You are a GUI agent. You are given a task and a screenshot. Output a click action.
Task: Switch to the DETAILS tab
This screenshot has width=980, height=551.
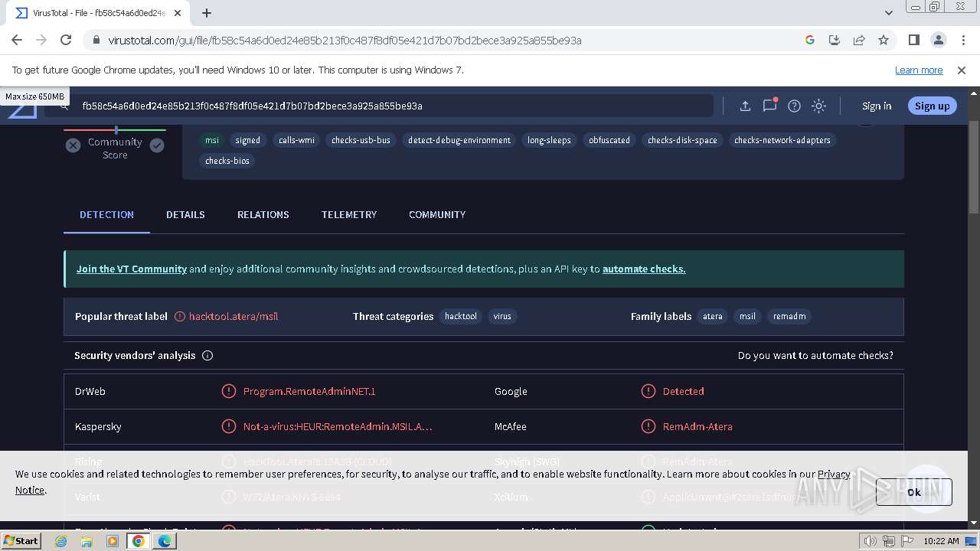(x=185, y=215)
